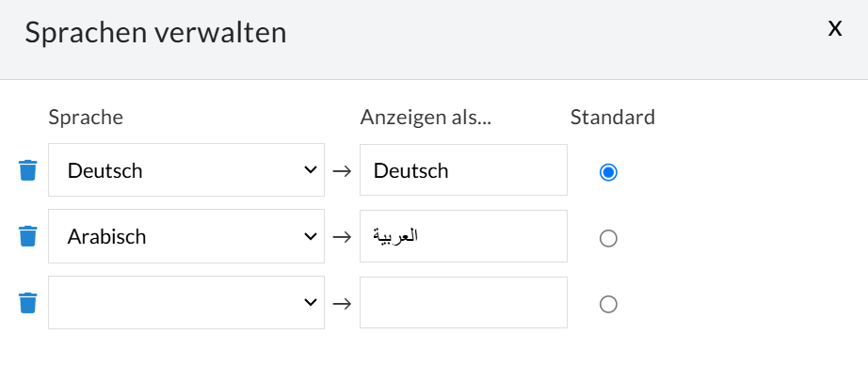Click the Anzeigen als... column label

[x=426, y=118]
